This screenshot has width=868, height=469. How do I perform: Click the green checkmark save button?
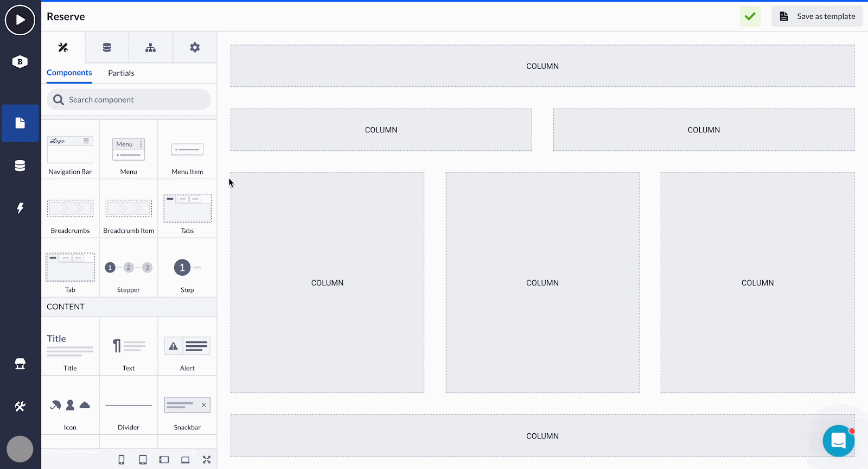click(750, 16)
